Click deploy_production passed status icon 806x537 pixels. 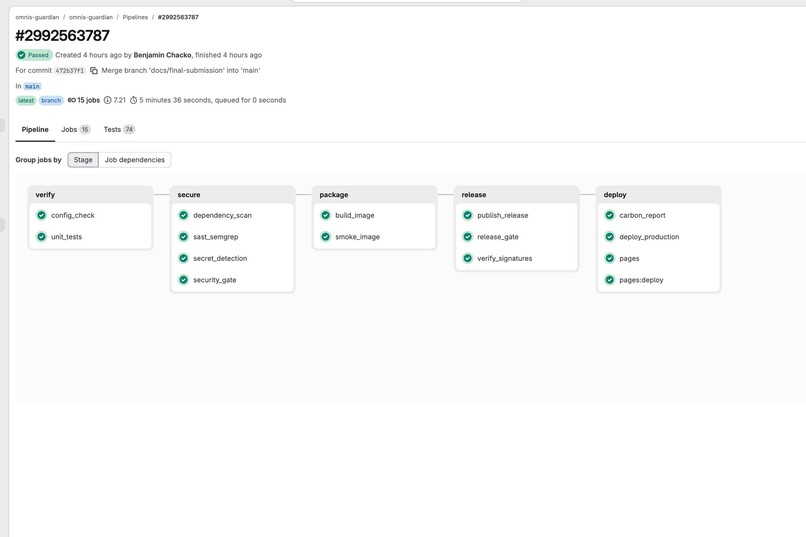pyautogui.click(x=610, y=237)
